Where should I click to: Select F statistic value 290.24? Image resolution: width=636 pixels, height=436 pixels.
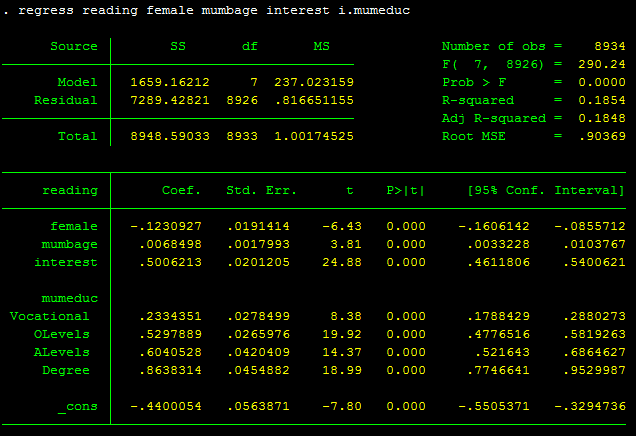click(602, 64)
